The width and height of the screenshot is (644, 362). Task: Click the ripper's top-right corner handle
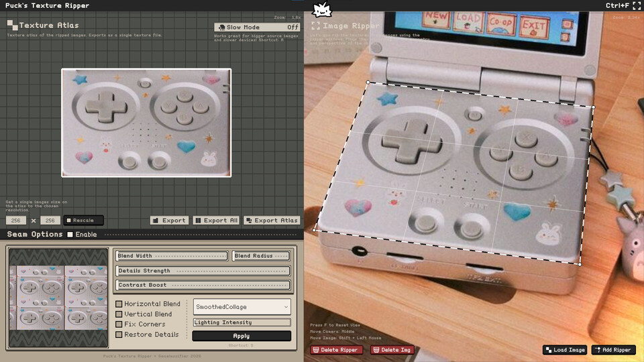tap(594, 107)
